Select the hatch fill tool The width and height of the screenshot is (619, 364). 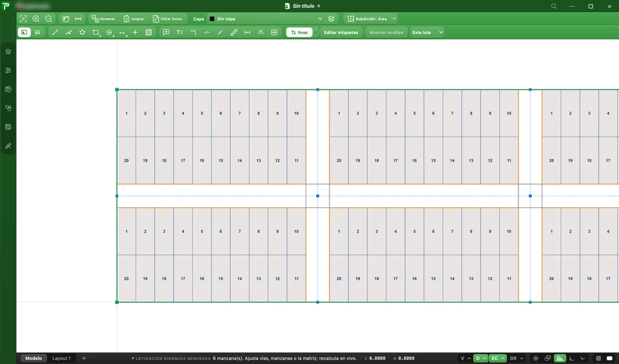148,32
